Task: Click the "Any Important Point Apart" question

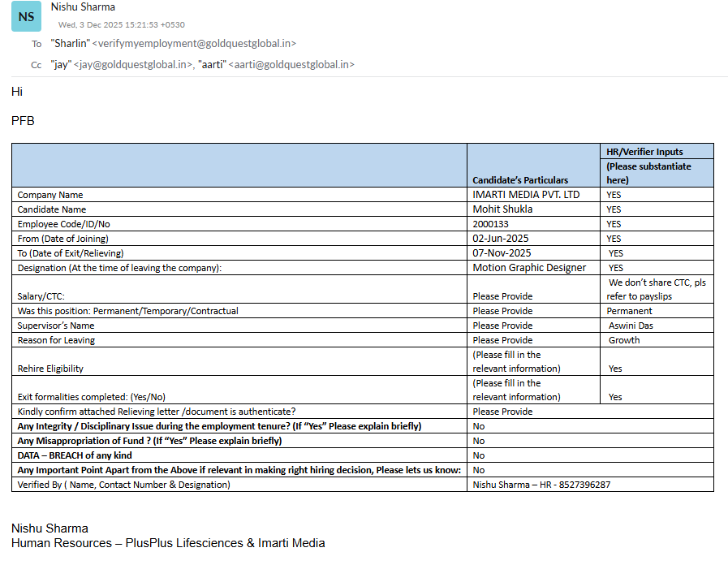Action: coord(239,470)
